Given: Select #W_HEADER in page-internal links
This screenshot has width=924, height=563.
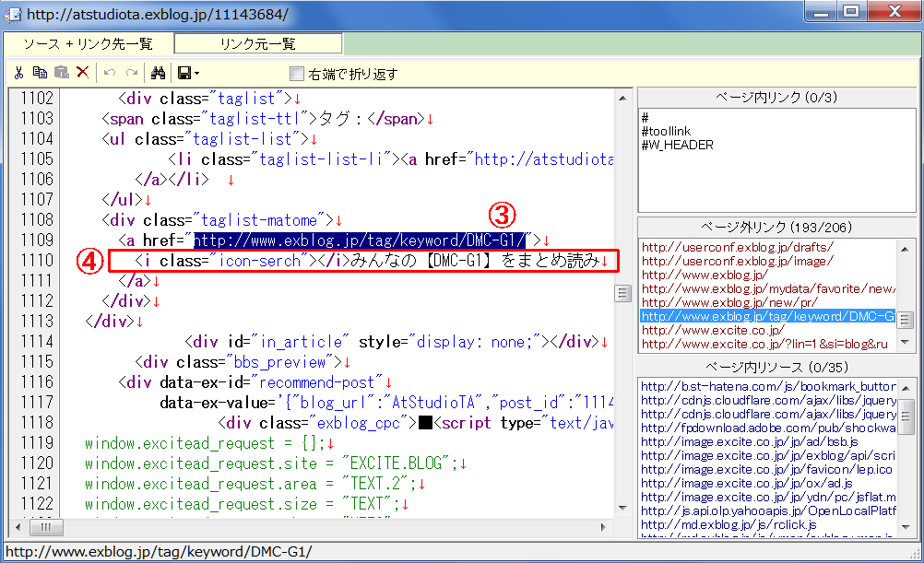Looking at the screenshot, I should pyautogui.click(x=677, y=145).
